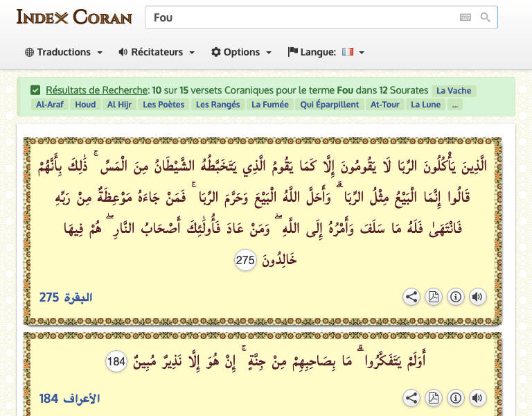
Task: Filter results by Al Hijr
Action: pyautogui.click(x=119, y=105)
